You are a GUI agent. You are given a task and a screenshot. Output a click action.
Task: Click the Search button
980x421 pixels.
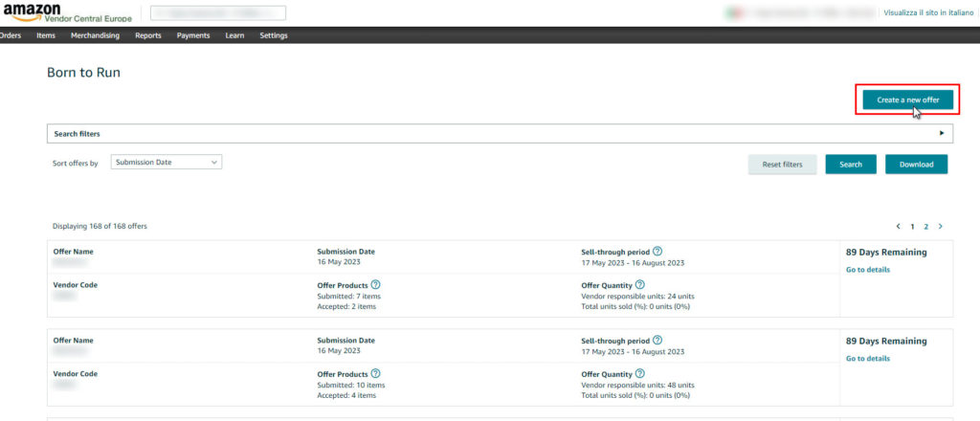click(x=851, y=165)
